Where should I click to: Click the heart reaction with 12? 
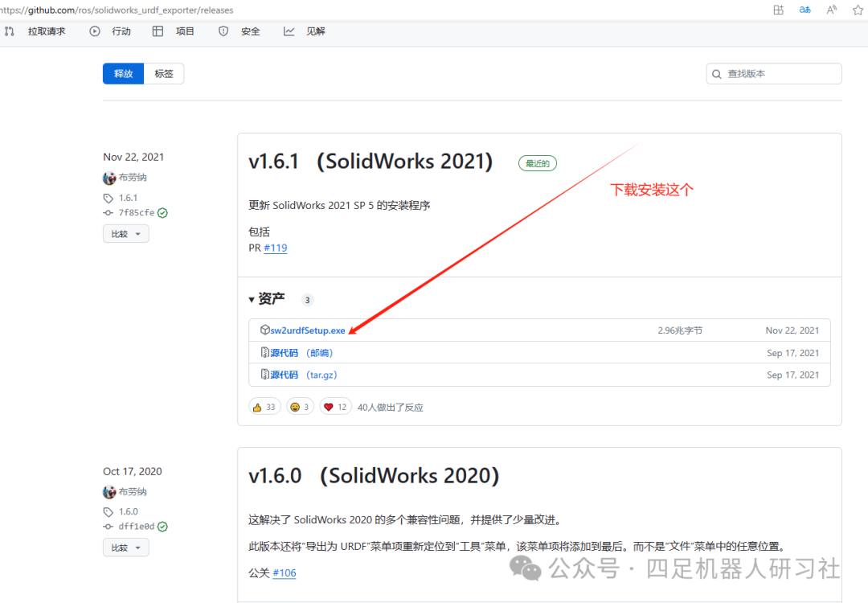pyautogui.click(x=335, y=407)
